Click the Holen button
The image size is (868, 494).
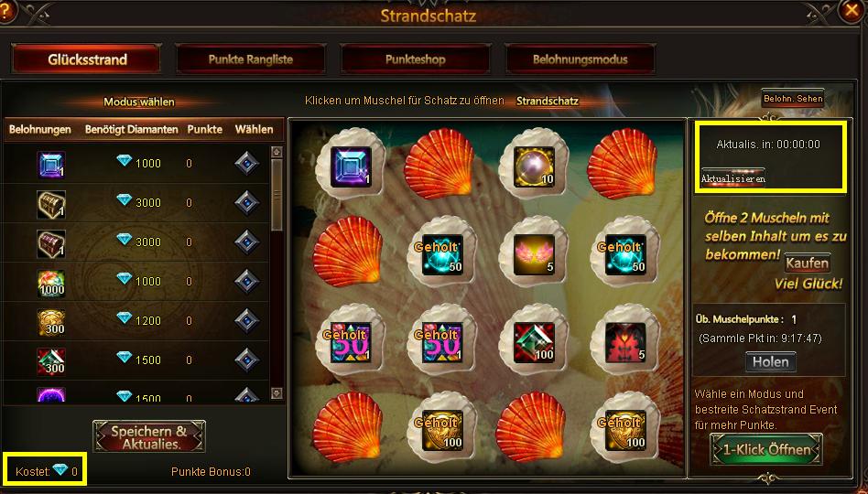tap(770, 361)
